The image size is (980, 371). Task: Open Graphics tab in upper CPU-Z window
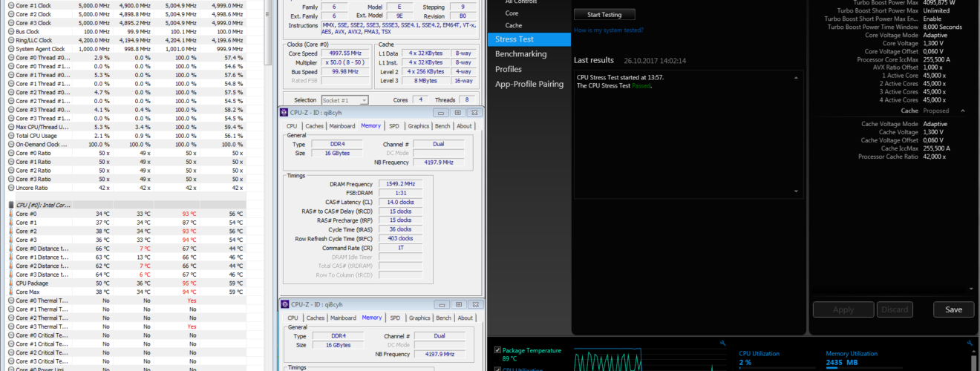tap(419, 126)
